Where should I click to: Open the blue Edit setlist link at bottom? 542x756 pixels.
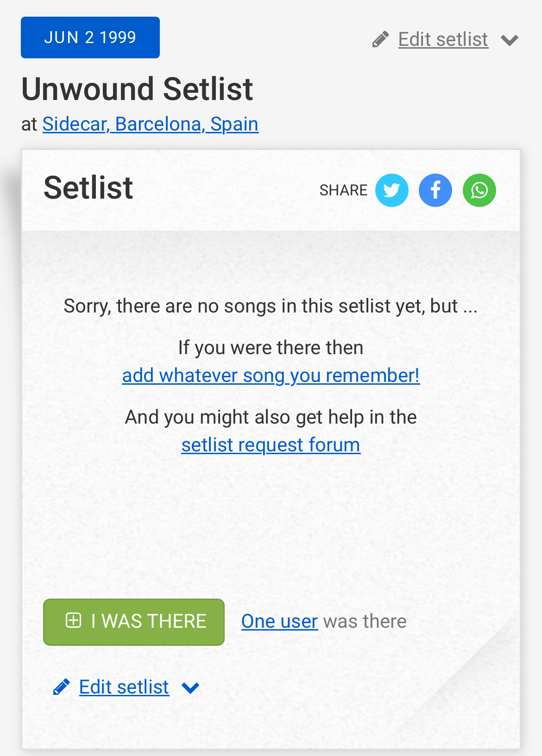click(124, 687)
